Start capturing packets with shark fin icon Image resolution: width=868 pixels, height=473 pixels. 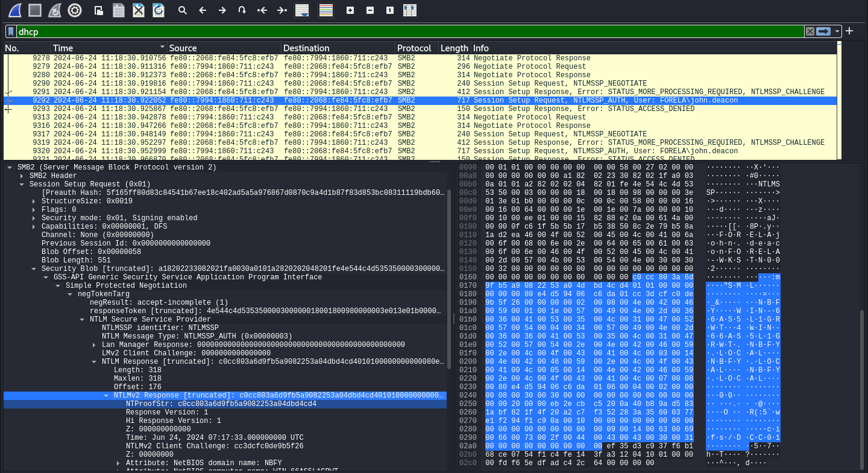14,10
